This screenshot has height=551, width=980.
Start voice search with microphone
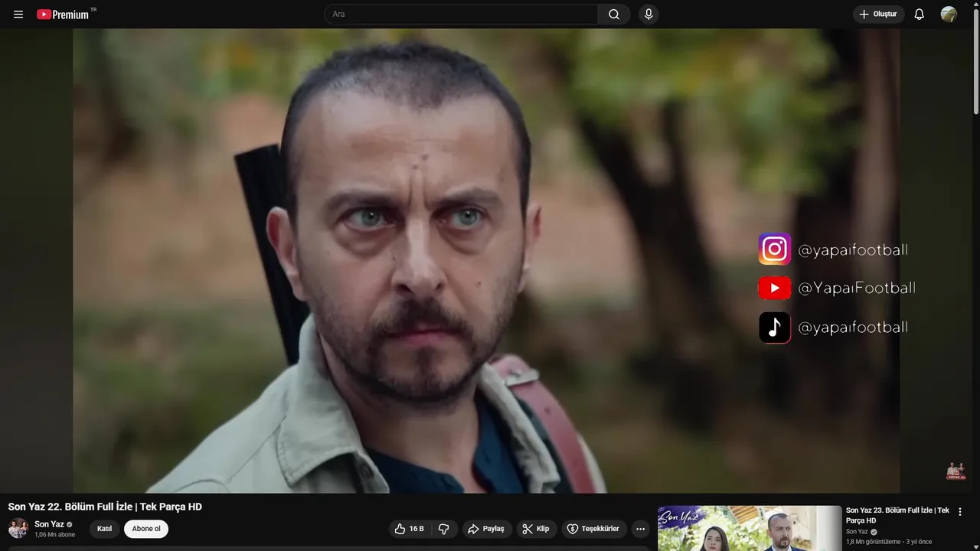[648, 15]
